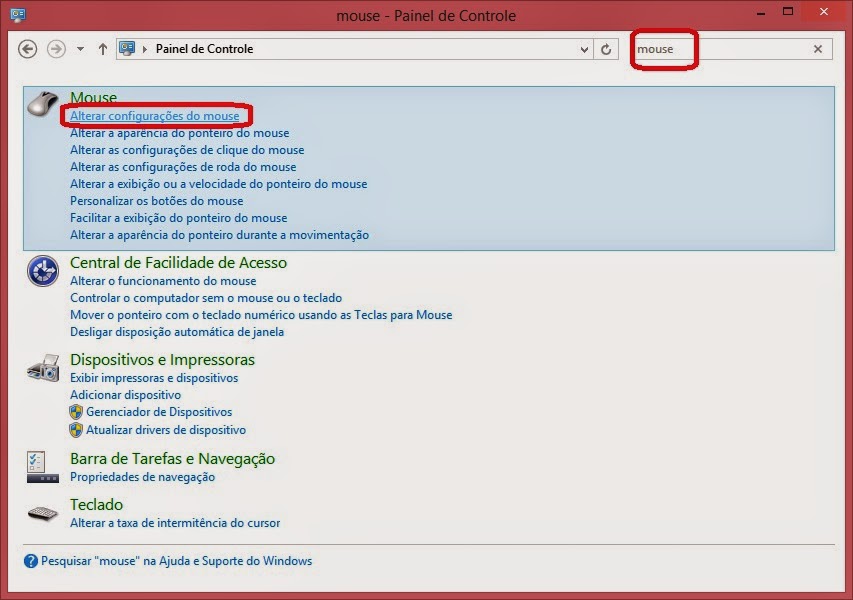Click the Mouse category icon
853x600 pixels.
42,103
